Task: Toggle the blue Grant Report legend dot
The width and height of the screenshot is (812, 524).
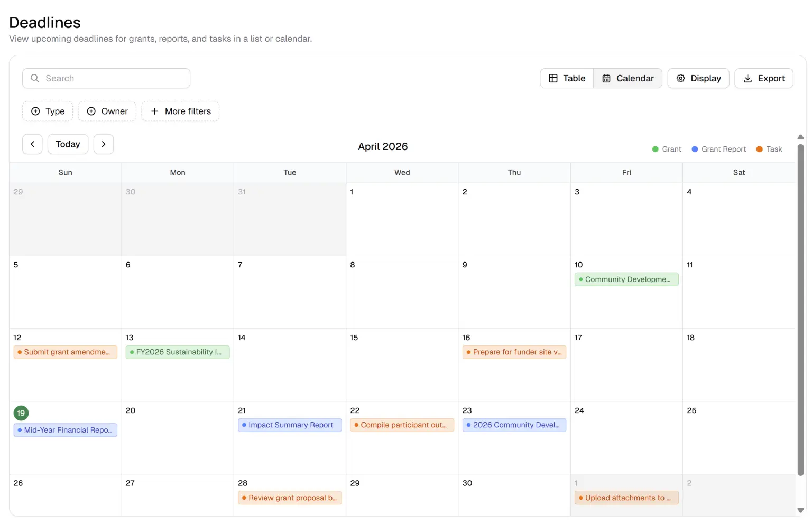Action: point(695,149)
